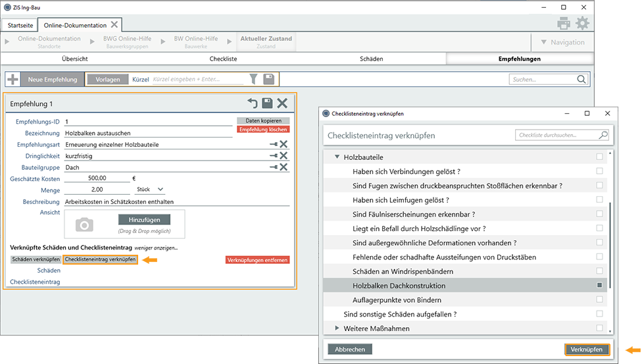Open settings gear in top right
644x364 pixels.
[582, 24]
